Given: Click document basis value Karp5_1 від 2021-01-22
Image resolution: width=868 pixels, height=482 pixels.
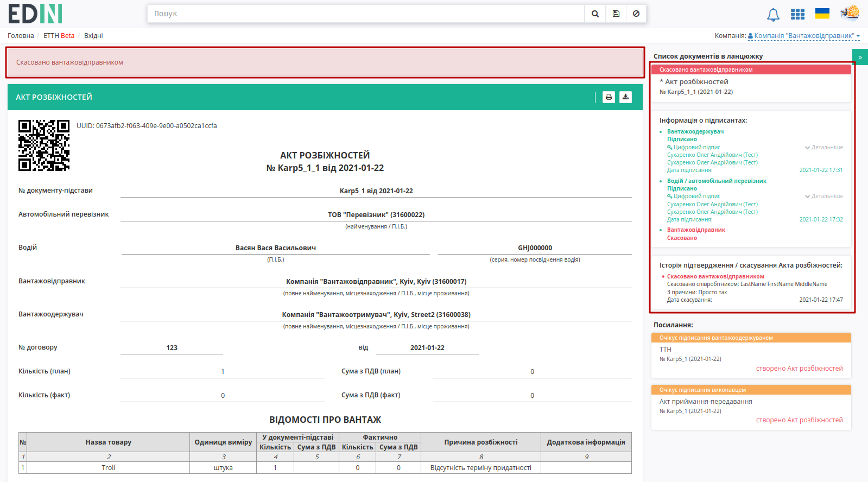Looking at the screenshot, I should tap(376, 191).
